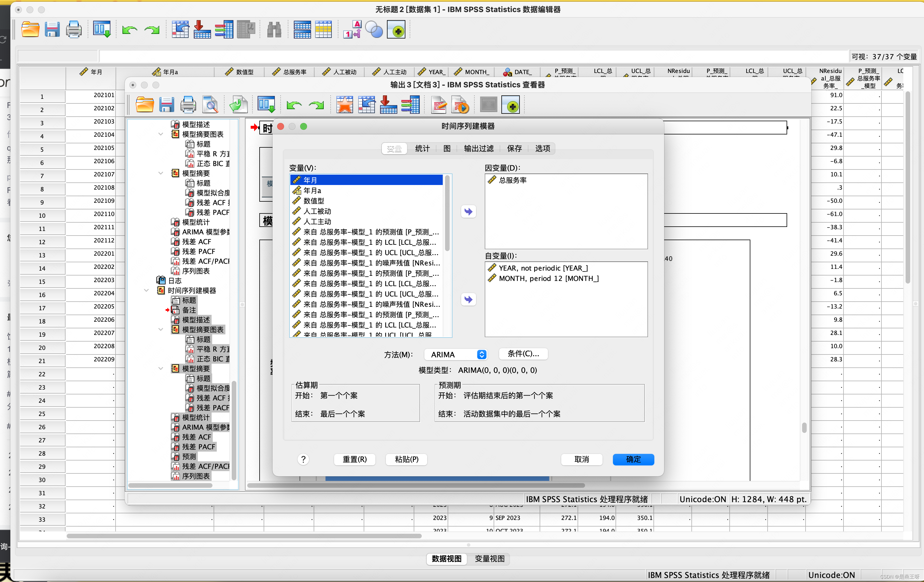This screenshot has height=582, width=924.
Task: Click the Print Preview magnifier icon in the viewer
Action: pos(210,105)
